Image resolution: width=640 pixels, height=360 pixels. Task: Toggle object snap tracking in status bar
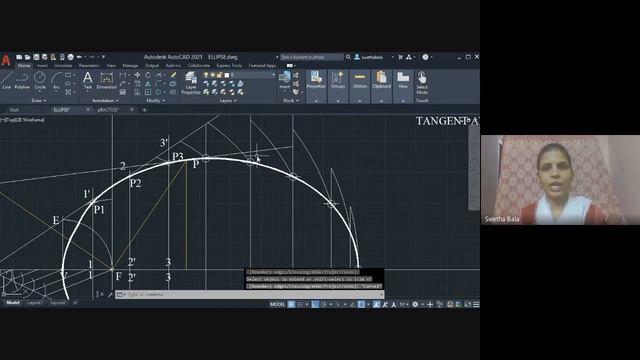coord(352,304)
